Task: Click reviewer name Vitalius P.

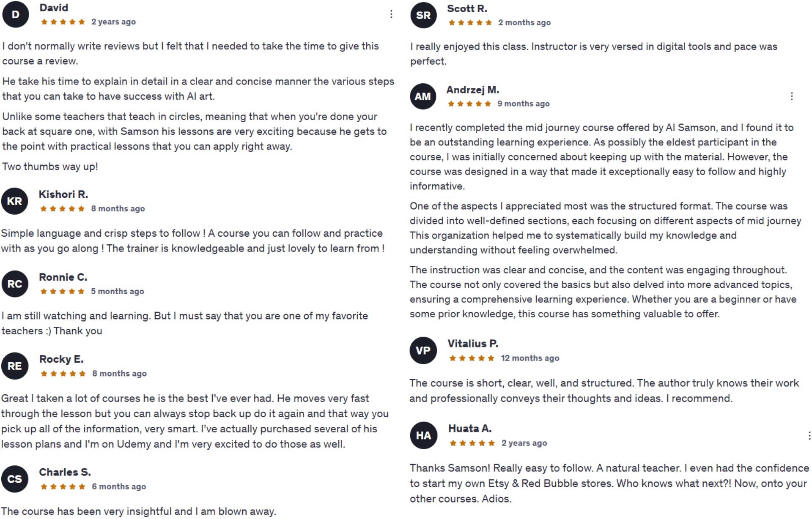Action: click(473, 344)
